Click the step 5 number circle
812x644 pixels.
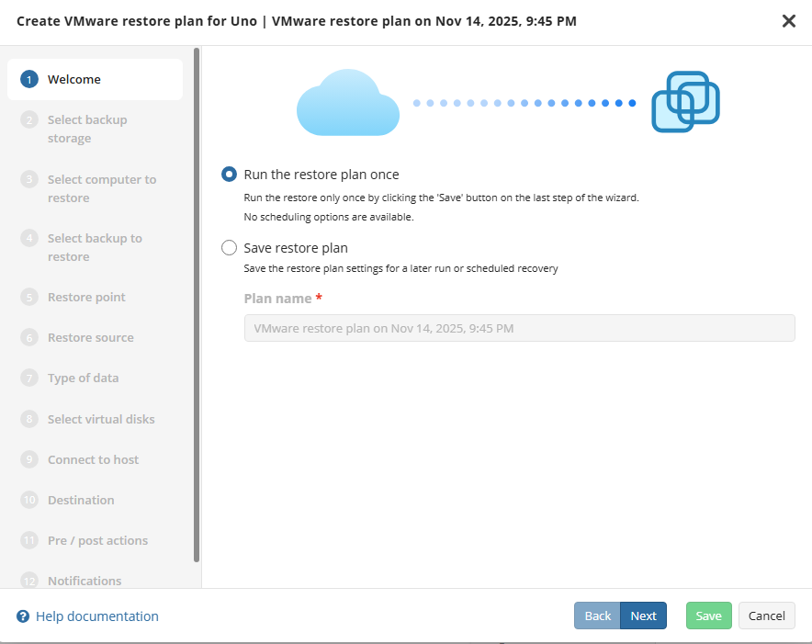(29, 297)
